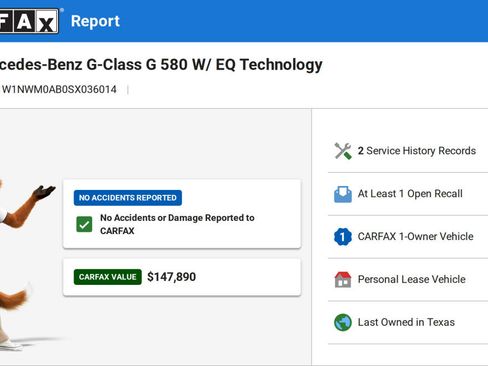Click the open recall mailbox icon
The width and height of the screenshot is (488, 366).
[343, 194]
